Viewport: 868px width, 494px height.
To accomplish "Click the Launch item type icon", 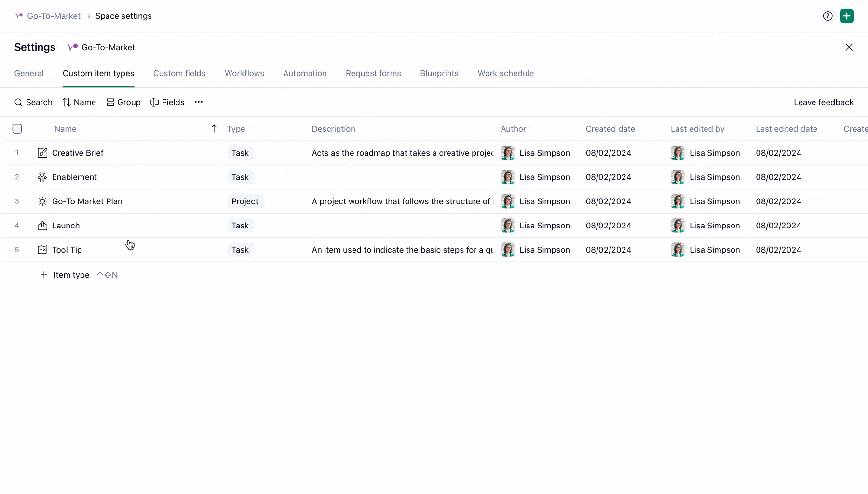I will point(42,226).
